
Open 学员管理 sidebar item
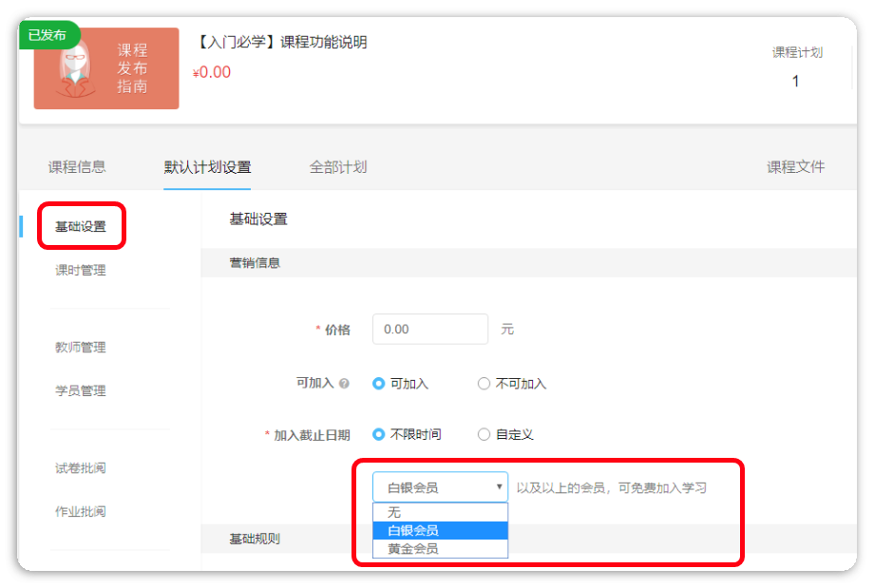coord(81,390)
